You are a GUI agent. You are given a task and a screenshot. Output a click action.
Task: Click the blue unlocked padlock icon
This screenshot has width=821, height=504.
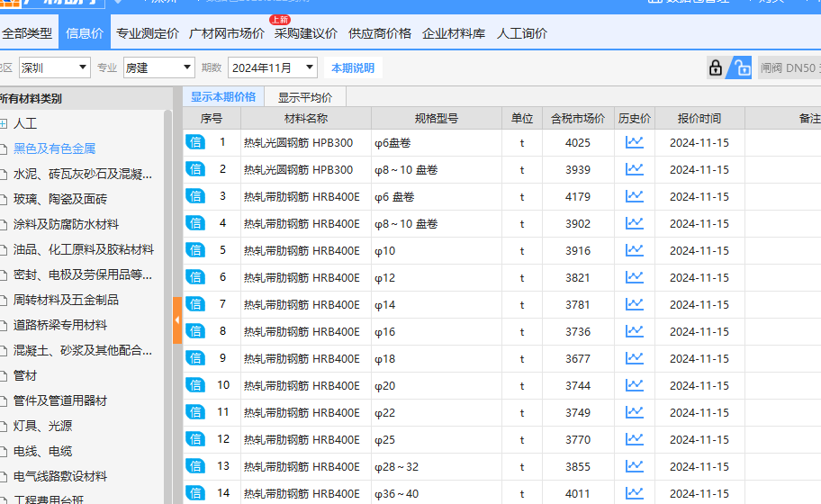click(740, 68)
